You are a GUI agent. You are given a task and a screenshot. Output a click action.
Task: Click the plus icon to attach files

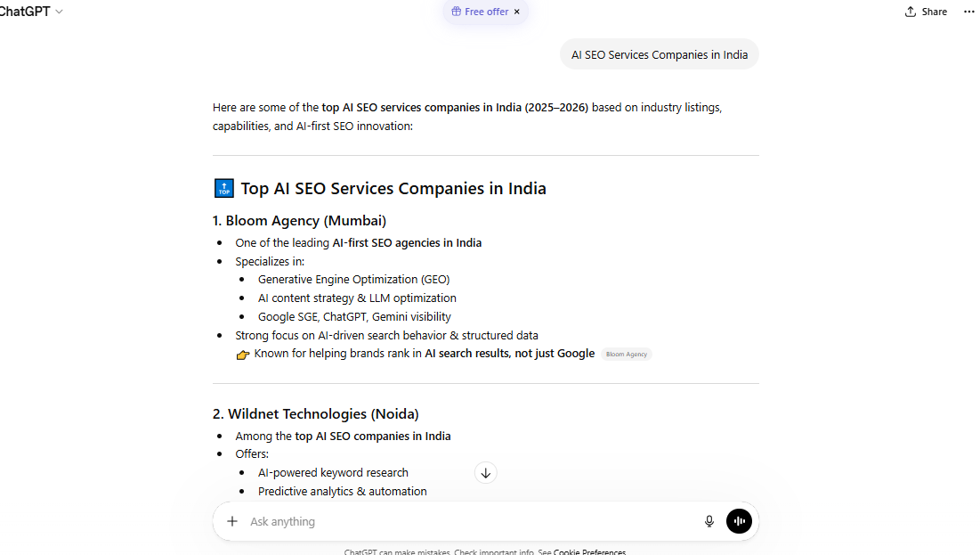click(232, 521)
